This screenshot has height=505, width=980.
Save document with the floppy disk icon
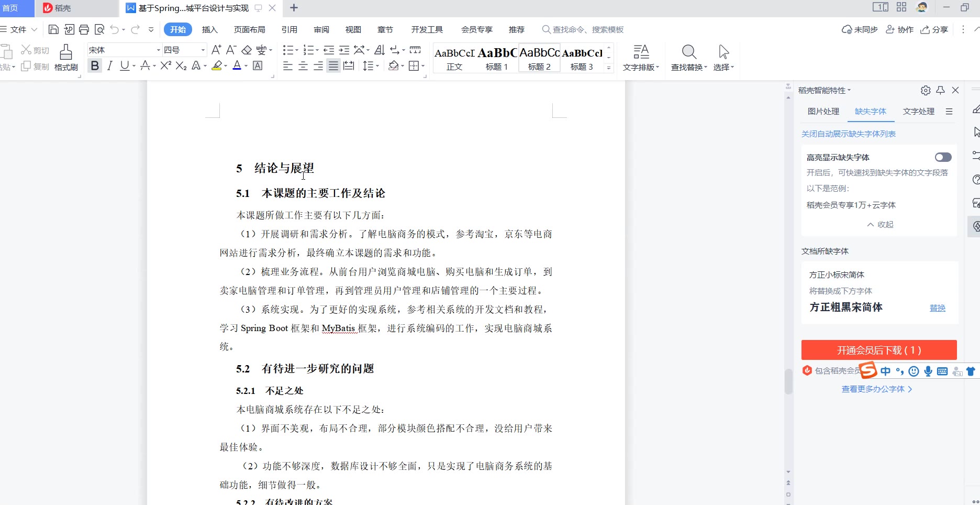click(x=53, y=29)
